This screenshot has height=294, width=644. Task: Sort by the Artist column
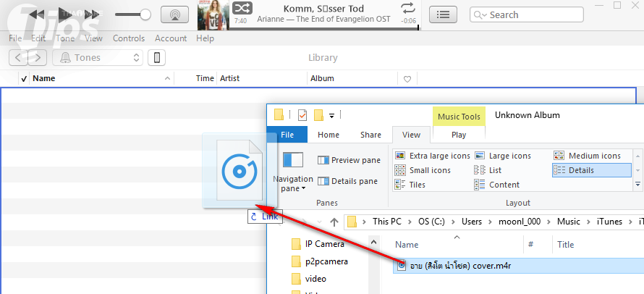(x=262, y=78)
